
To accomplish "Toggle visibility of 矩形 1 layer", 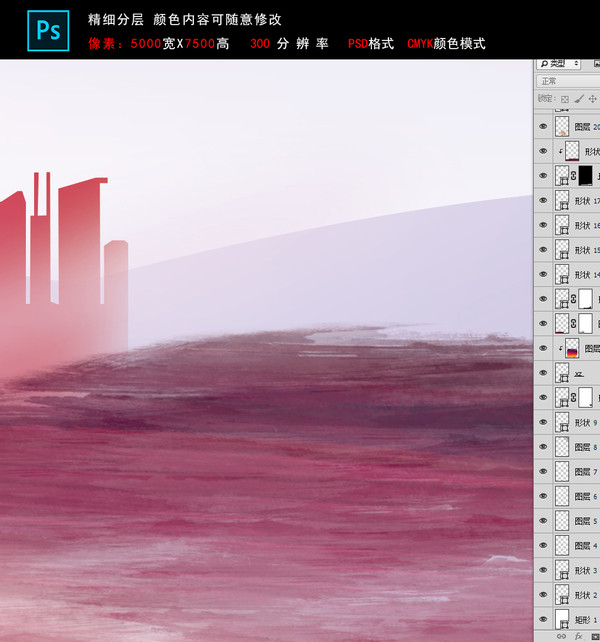I will [x=543, y=619].
